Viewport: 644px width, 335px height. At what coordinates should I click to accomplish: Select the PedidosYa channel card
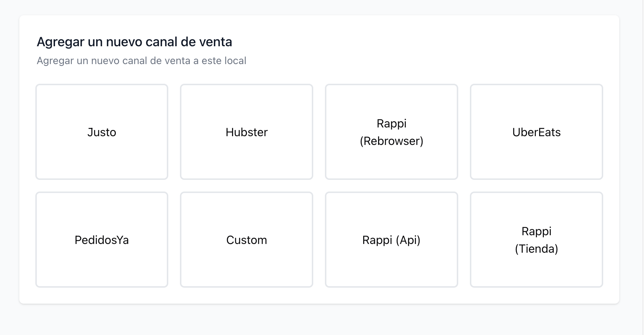point(102,240)
